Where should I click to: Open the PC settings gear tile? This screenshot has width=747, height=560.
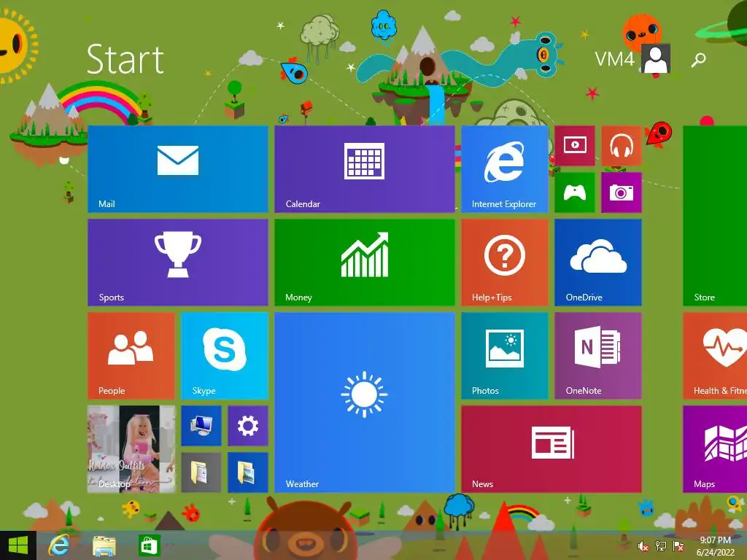pos(248,426)
